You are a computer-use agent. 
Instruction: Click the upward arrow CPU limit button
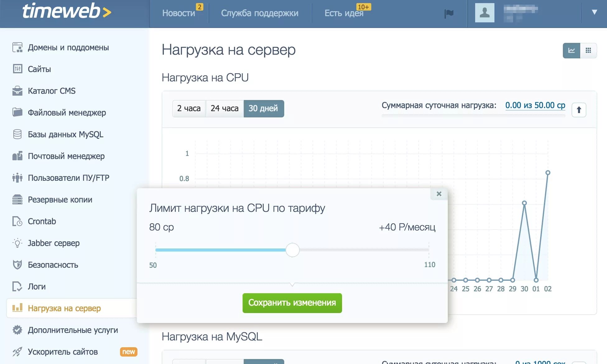[x=579, y=110]
